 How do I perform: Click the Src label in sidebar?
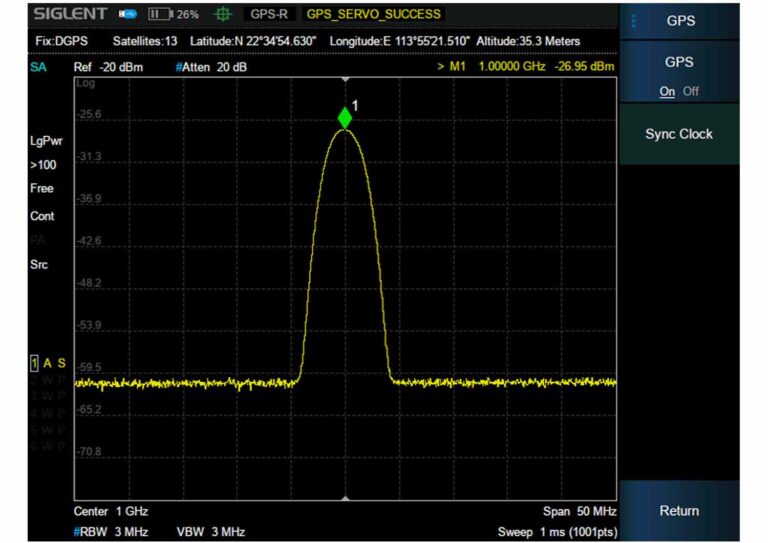39,265
